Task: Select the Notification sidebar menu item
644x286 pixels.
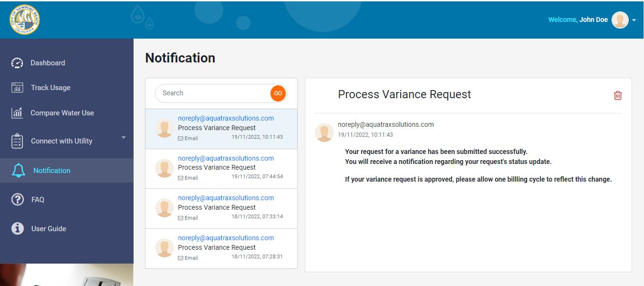Action: pos(52,170)
